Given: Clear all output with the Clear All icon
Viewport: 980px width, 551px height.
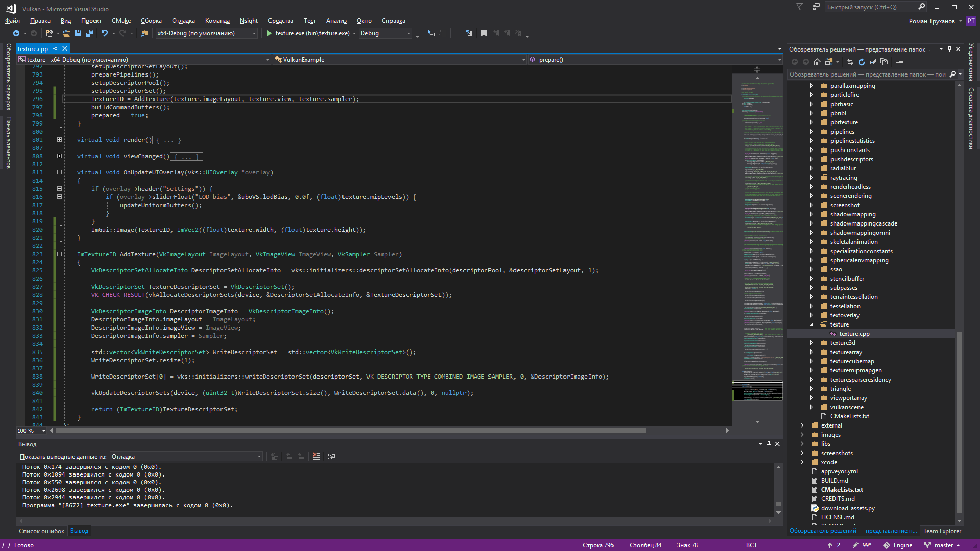Looking at the screenshot, I should click(316, 456).
